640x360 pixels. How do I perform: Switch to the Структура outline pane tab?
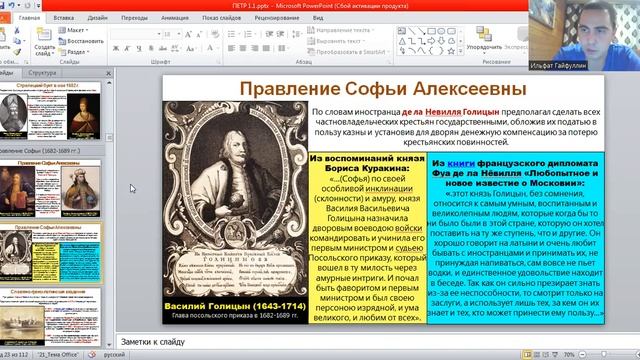pyautogui.click(x=42, y=73)
